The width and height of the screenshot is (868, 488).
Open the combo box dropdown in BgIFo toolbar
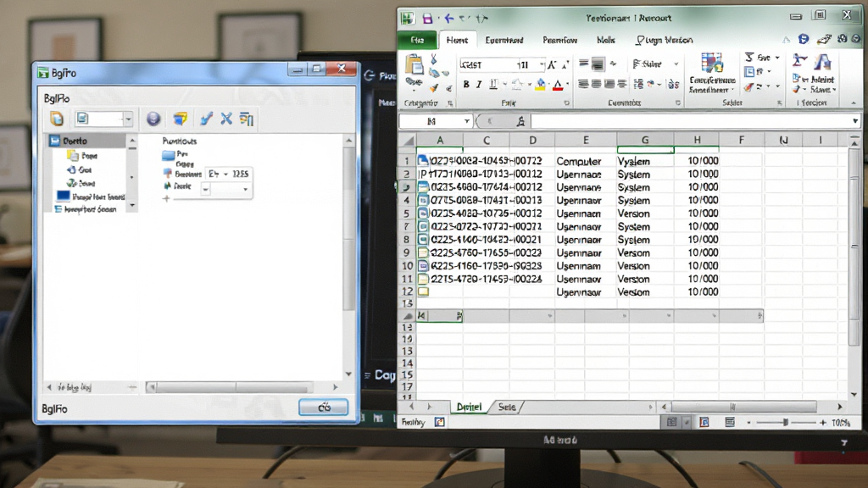(x=129, y=119)
